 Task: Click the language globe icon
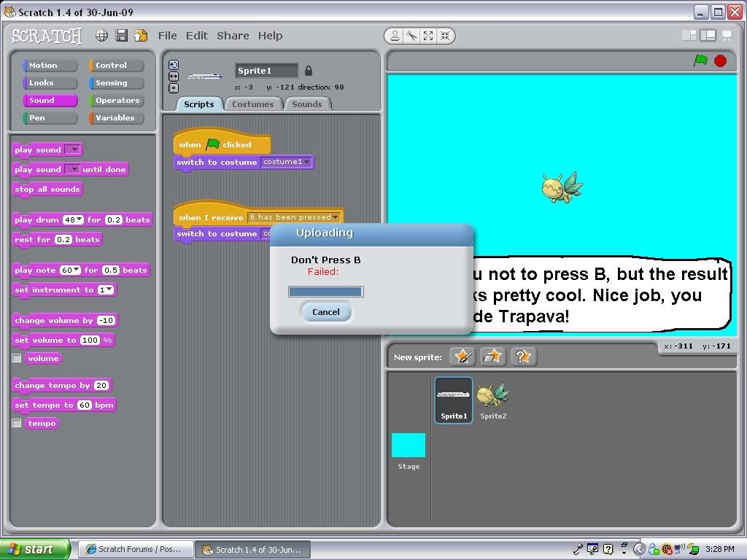(101, 35)
